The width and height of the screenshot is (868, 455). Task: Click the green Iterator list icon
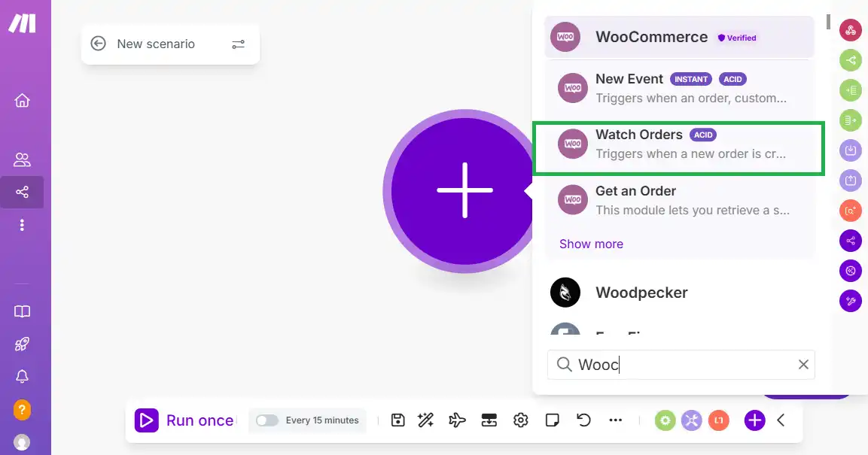[851, 90]
